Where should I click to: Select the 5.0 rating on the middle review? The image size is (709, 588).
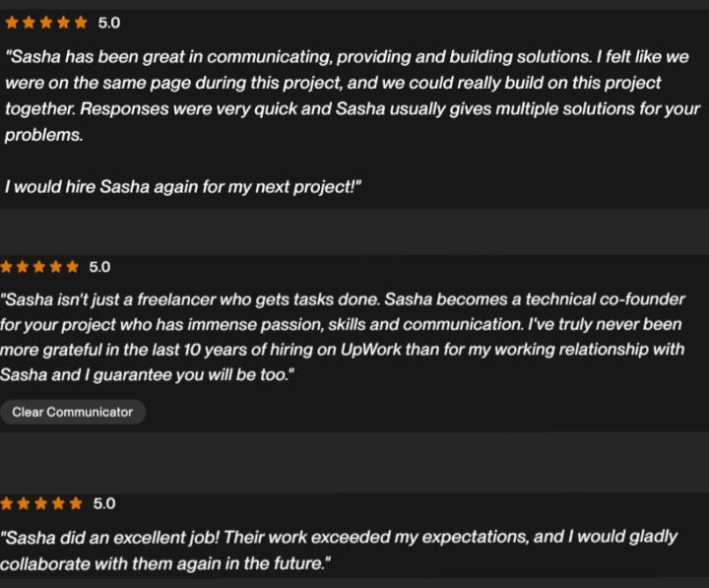pyautogui.click(x=99, y=267)
